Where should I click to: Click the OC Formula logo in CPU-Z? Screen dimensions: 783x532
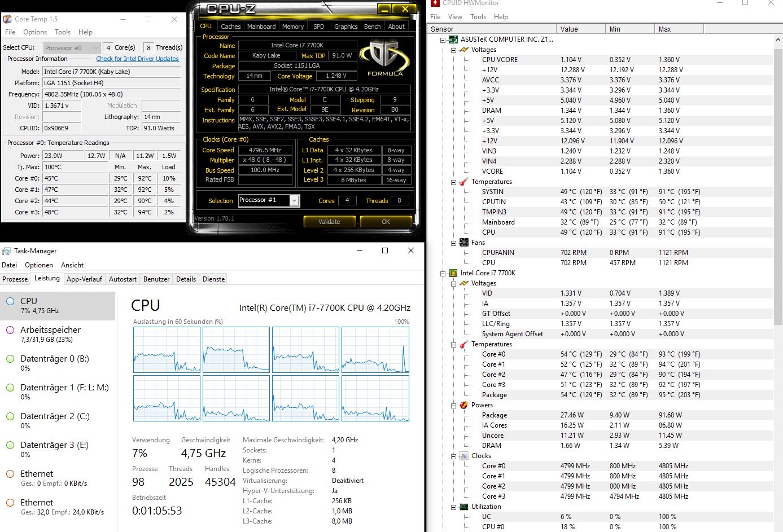385,59
